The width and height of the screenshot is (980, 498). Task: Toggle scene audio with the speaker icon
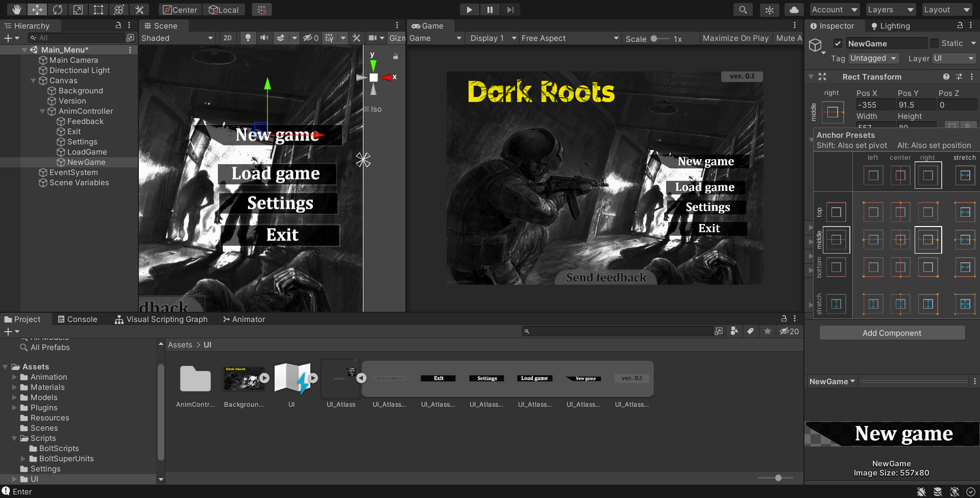point(264,38)
